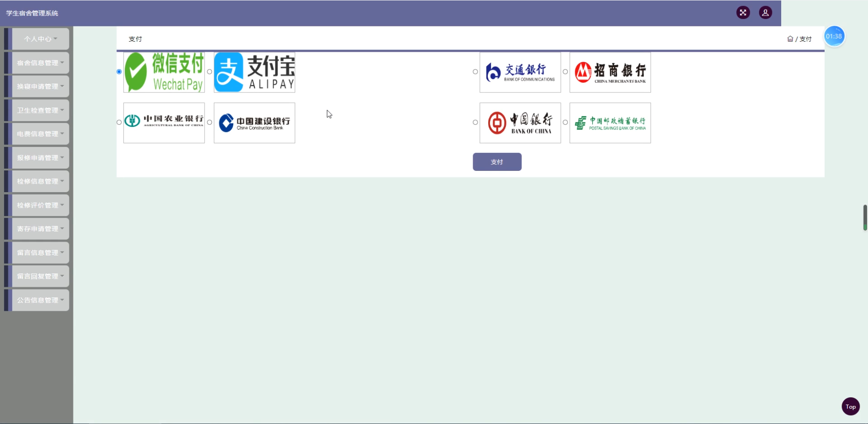Expand the 个人中心 sidebar menu
Screen dimensions: 868x424
(x=41, y=39)
